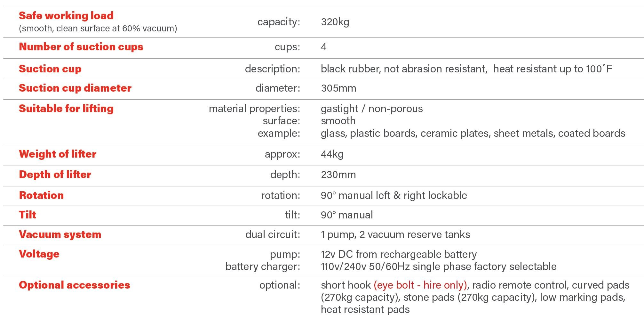
Task: Click the "gastight / non-porous" text
Action: (372, 109)
